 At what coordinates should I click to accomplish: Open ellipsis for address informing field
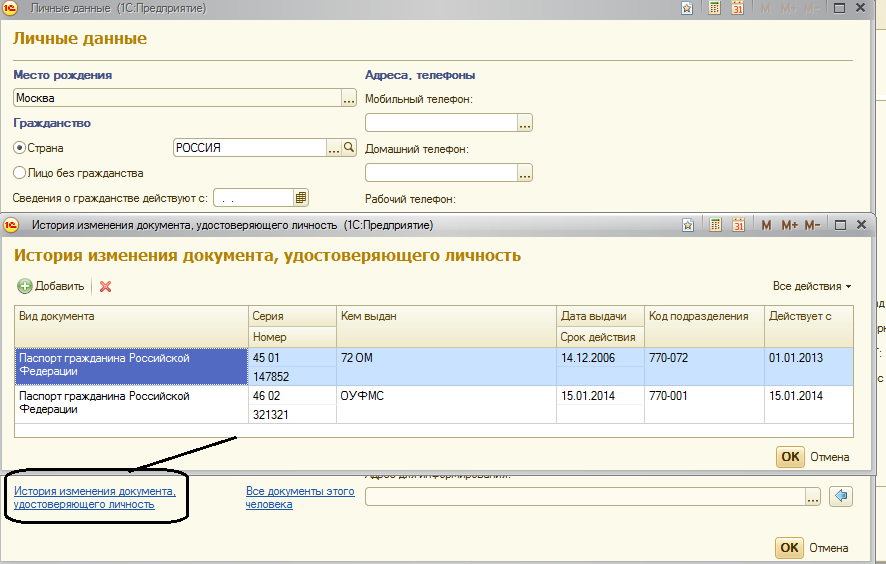[x=813, y=497]
